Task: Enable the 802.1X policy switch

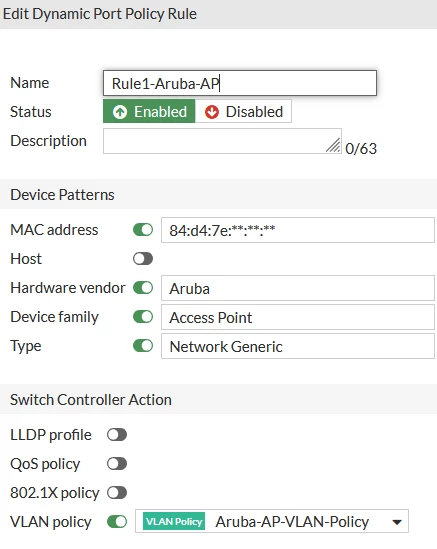Action: coord(117,493)
